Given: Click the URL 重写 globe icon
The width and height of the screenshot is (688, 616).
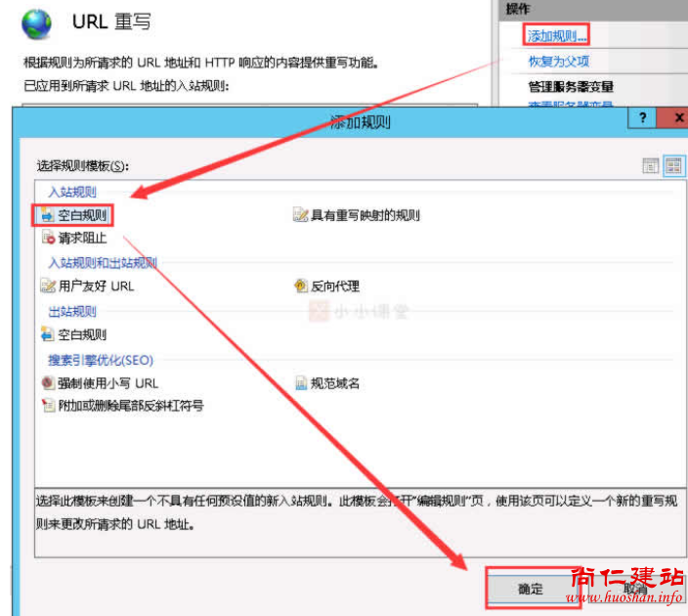Looking at the screenshot, I should tap(37, 23).
